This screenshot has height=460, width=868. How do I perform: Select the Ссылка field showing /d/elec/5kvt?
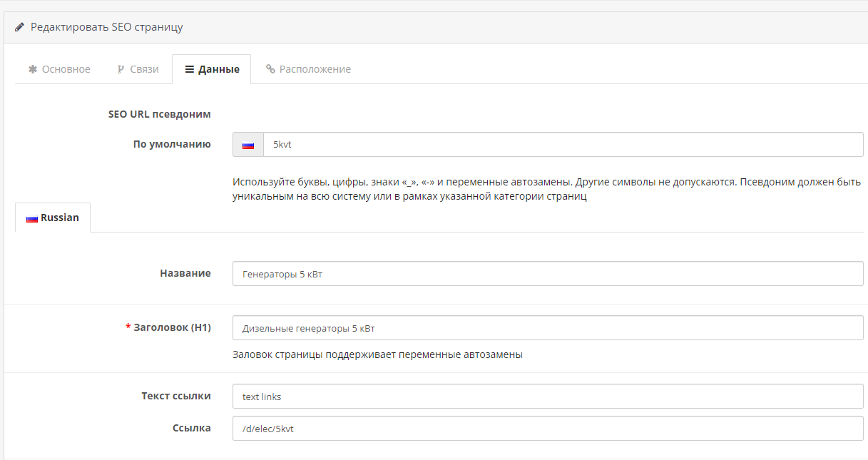pos(547,429)
